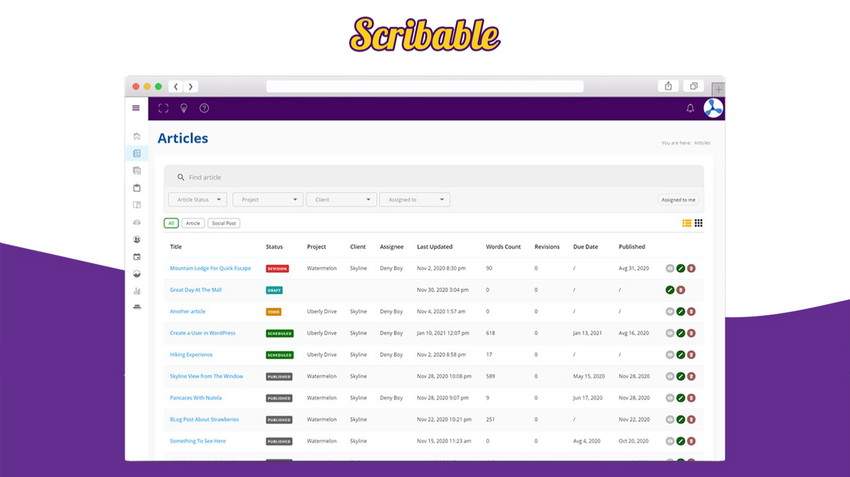
Task: Click the browser address bar
Action: click(x=425, y=86)
